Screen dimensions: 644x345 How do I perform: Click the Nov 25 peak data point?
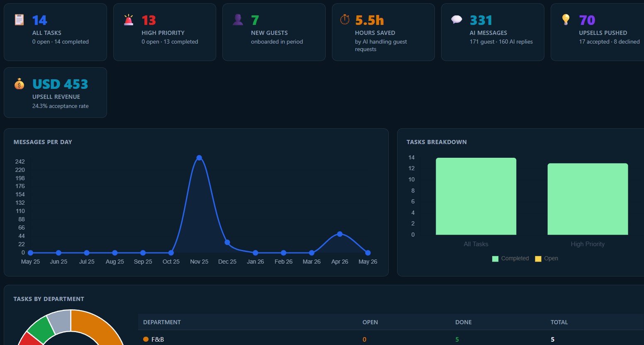(x=199, y=158)
